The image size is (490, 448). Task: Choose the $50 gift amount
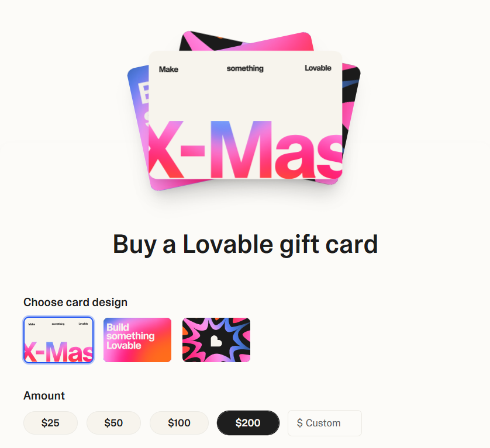[113, 423]
